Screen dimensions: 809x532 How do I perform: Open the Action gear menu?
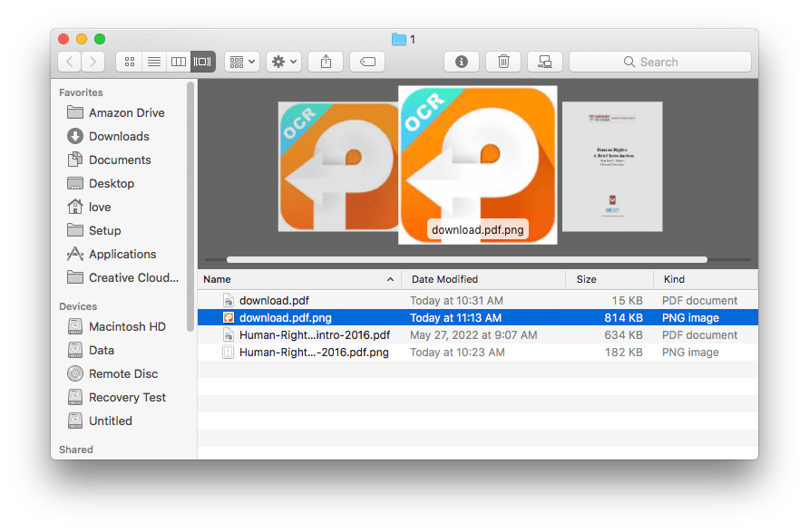click(x=284, y=62)
